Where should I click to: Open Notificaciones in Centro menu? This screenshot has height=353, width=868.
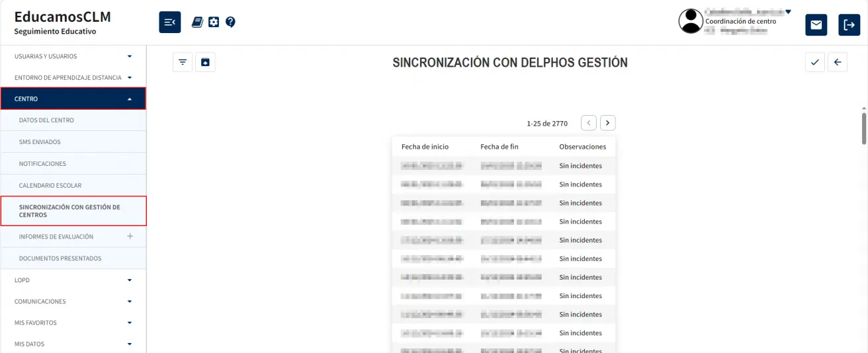(73, 163)
